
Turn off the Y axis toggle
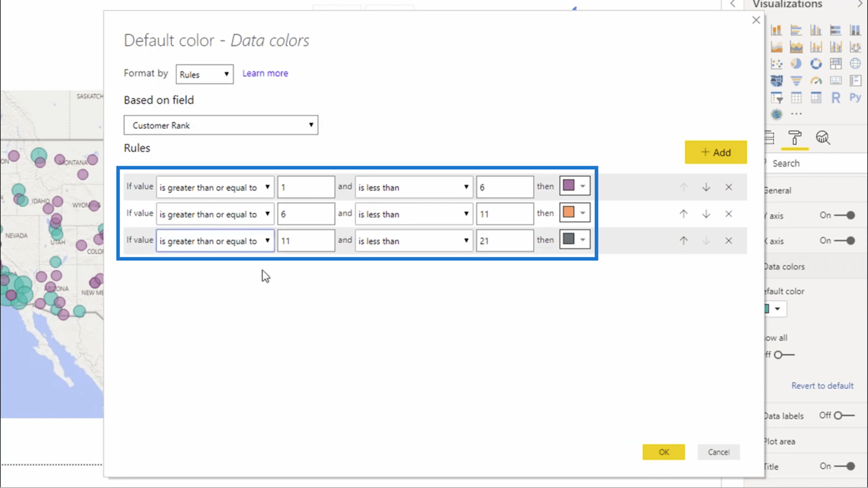845,215
